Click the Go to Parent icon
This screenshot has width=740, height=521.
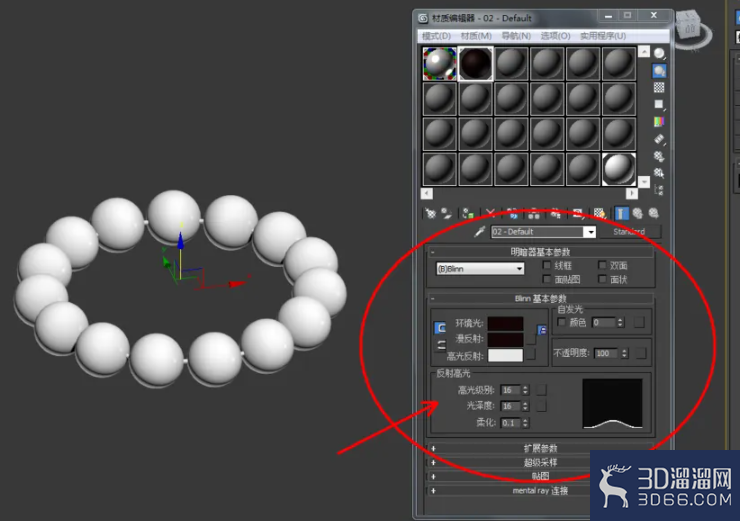[638, 213]
